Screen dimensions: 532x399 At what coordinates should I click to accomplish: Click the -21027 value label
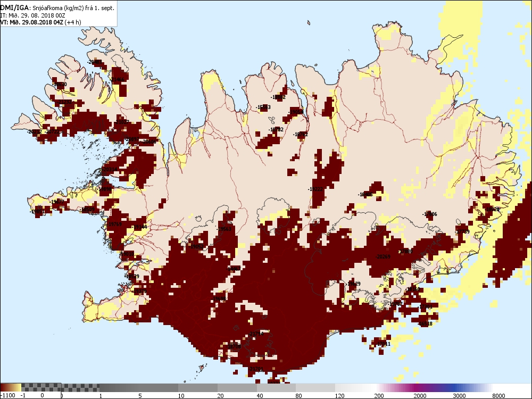pos(122,122)
